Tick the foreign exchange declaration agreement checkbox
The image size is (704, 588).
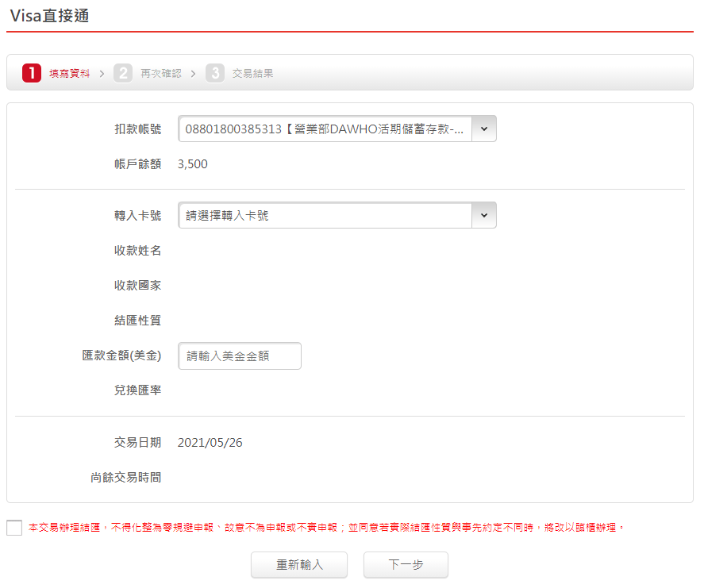(14, 528)
